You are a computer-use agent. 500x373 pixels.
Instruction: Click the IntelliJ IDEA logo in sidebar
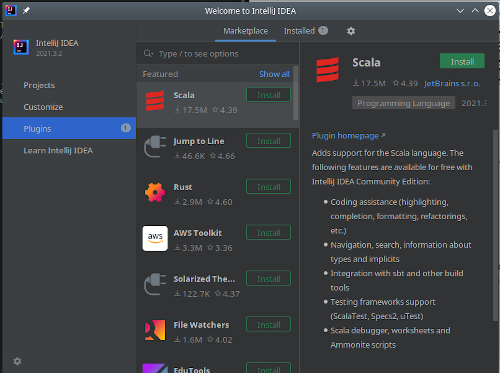coord(21,47)
